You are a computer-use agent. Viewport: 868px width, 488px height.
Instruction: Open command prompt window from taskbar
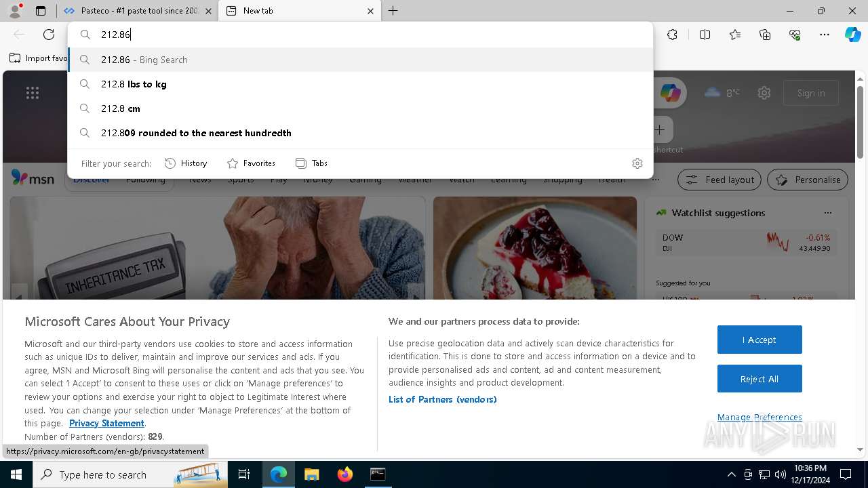point(378,474)
